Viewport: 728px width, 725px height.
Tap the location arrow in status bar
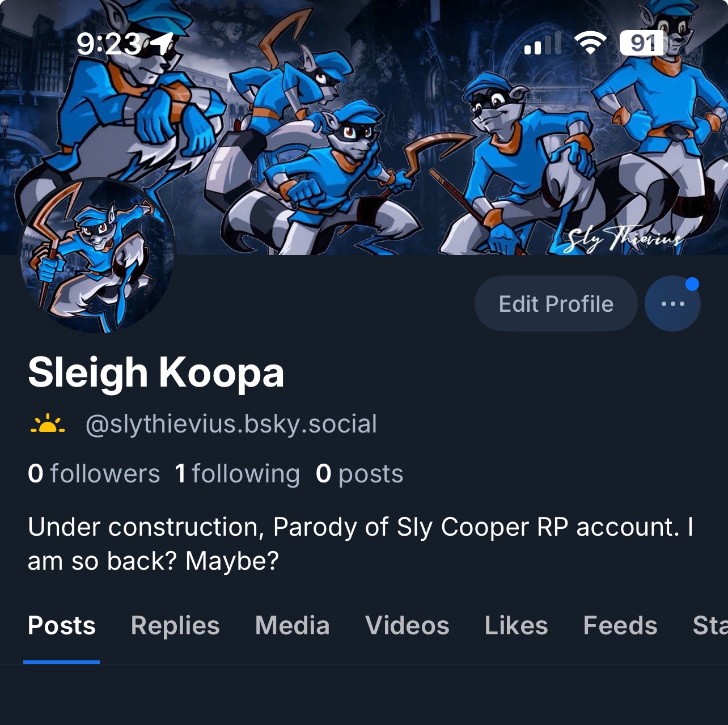(162, 44)
